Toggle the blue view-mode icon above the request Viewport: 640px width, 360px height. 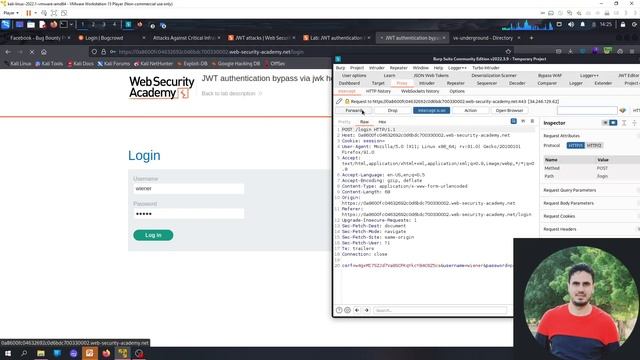pos(513,121)
